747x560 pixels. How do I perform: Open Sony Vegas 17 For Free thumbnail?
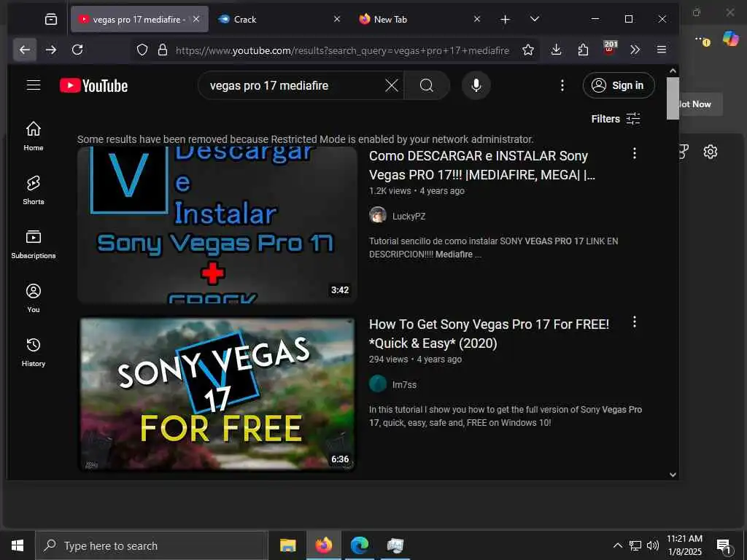(217, 394)
